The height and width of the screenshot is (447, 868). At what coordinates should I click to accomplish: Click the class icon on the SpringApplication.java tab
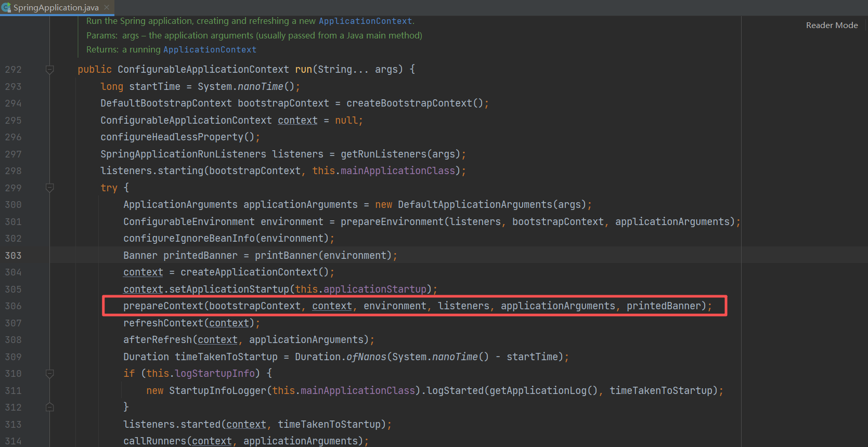pos(7,7)
